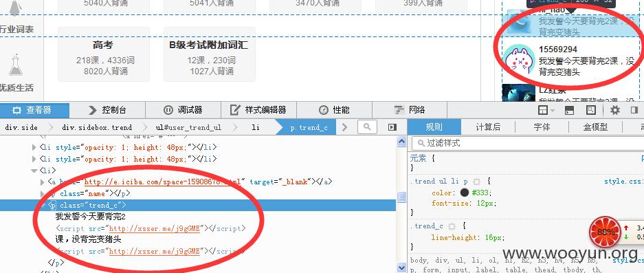Click the markup panel scrollbar thumb
The height and width of the screenshot is (273, 644).
401,197
